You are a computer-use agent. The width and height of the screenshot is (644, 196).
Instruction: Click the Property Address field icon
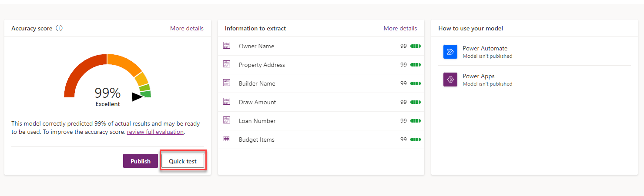[x=226, y=64]
